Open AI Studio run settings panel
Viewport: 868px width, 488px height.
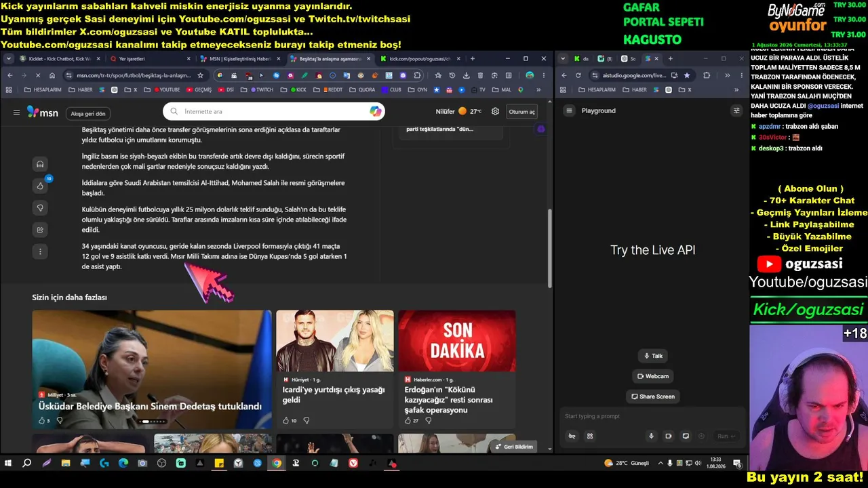coord(736,110)
